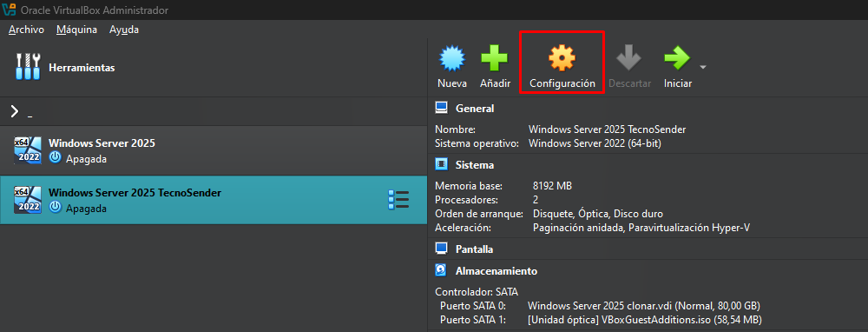Expand the collapsed group chevron
The width and height of the screenshot is (868, 332).
[15, 111]
